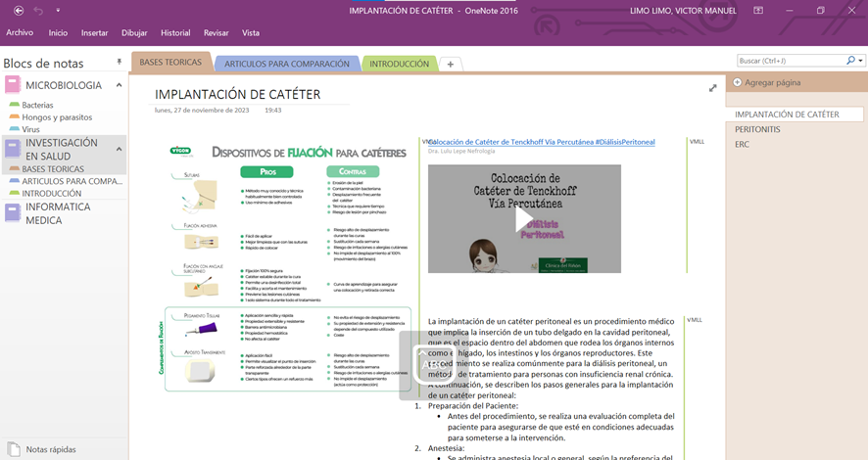
Task: Select ARTICULOS PARA COMPA... in notebook list
Action: [72, 181]
